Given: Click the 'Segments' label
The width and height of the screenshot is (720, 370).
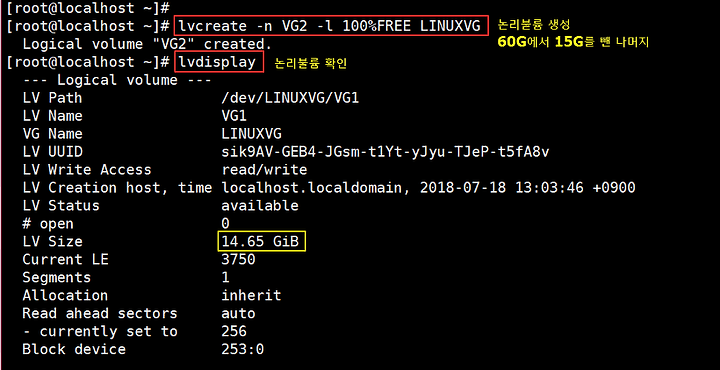Looking at the screenshot, I should (56, 278).
